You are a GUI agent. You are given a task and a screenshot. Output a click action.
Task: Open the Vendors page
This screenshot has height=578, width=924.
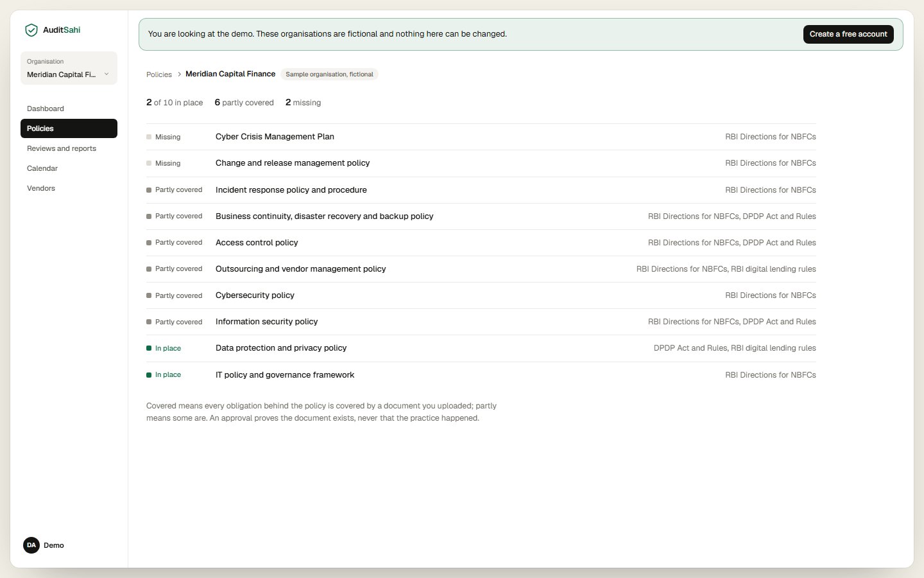[69, 188]
